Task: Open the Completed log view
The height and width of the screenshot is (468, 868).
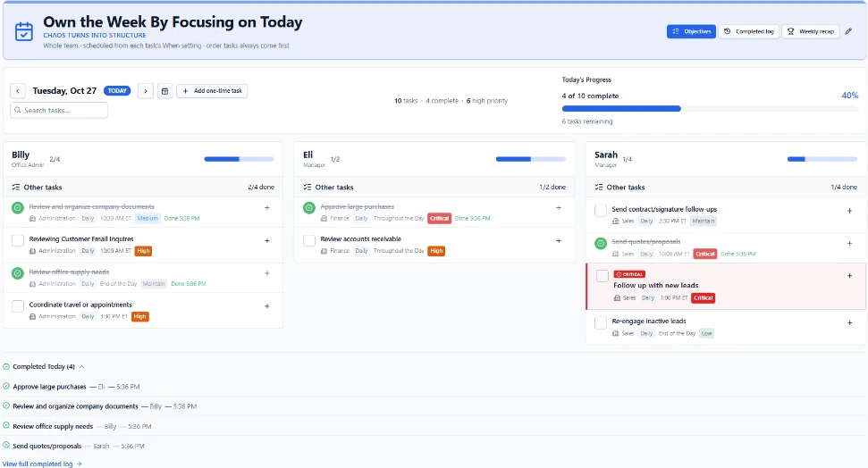Action: click(749, 31)
